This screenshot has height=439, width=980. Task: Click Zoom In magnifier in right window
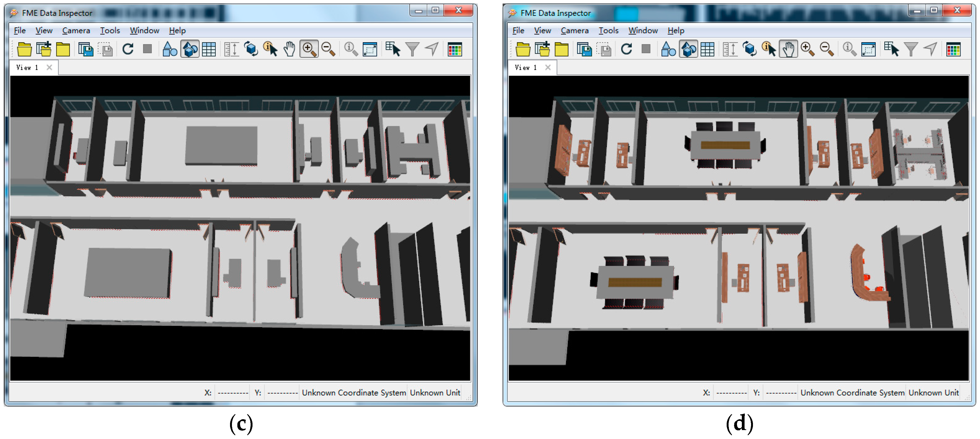tap(807, 49)
